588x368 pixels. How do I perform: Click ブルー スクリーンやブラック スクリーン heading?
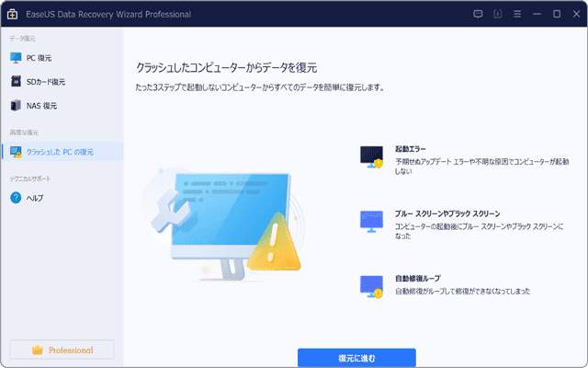click(447, 213)
